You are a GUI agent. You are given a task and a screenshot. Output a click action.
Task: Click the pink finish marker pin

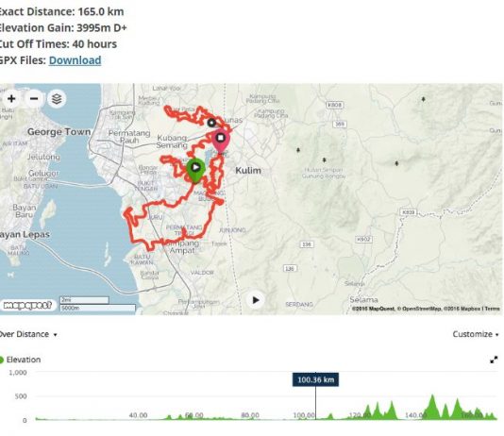220,141
